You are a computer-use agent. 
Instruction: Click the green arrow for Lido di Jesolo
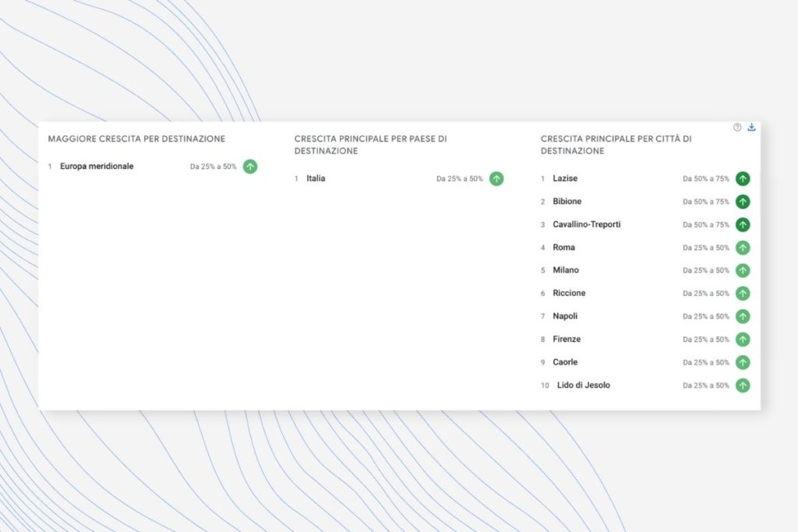(743, 386)
